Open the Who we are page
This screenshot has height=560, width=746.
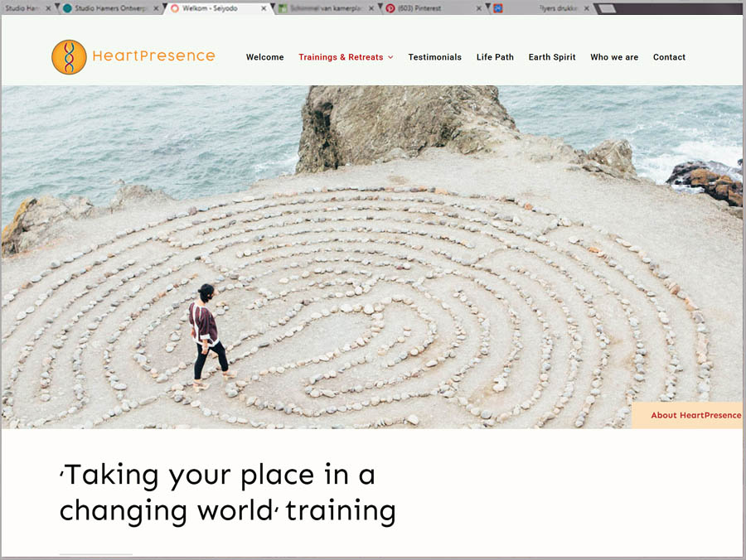614,57
